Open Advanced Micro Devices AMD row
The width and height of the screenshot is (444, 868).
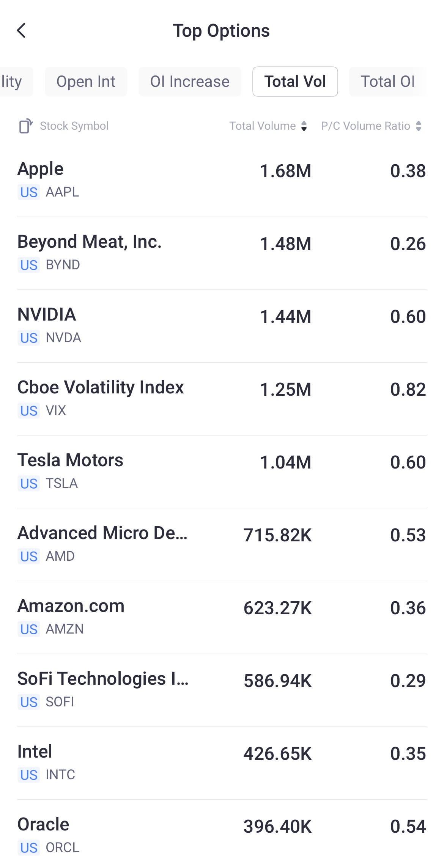(222, 544)
